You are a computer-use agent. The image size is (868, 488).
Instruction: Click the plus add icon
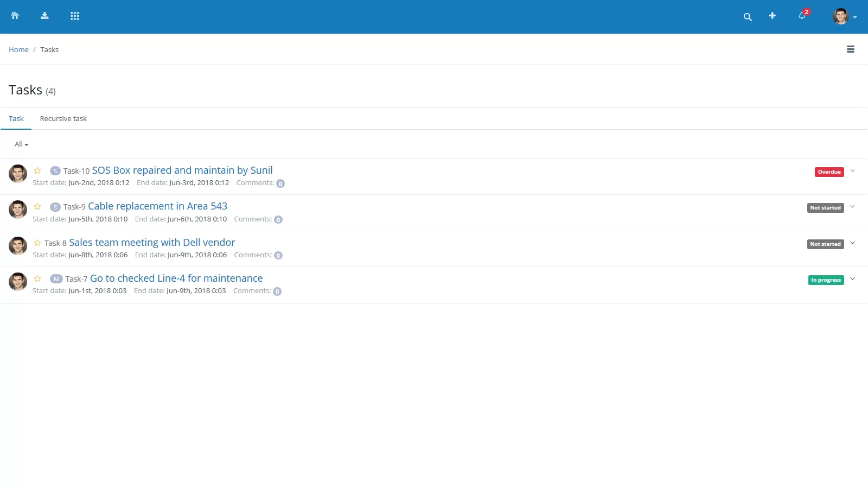click(772, 16)
